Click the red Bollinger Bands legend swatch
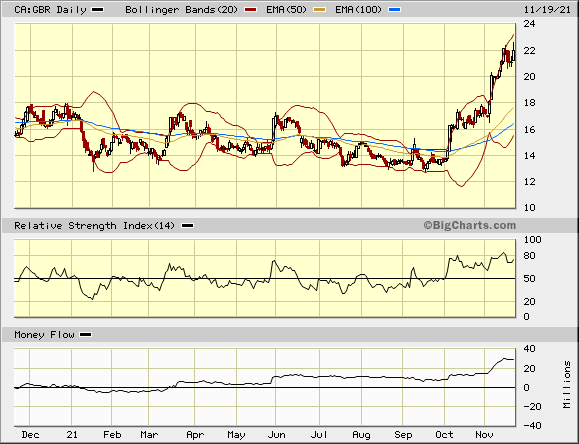Screen dimensions: 579x444 (250, 10)
